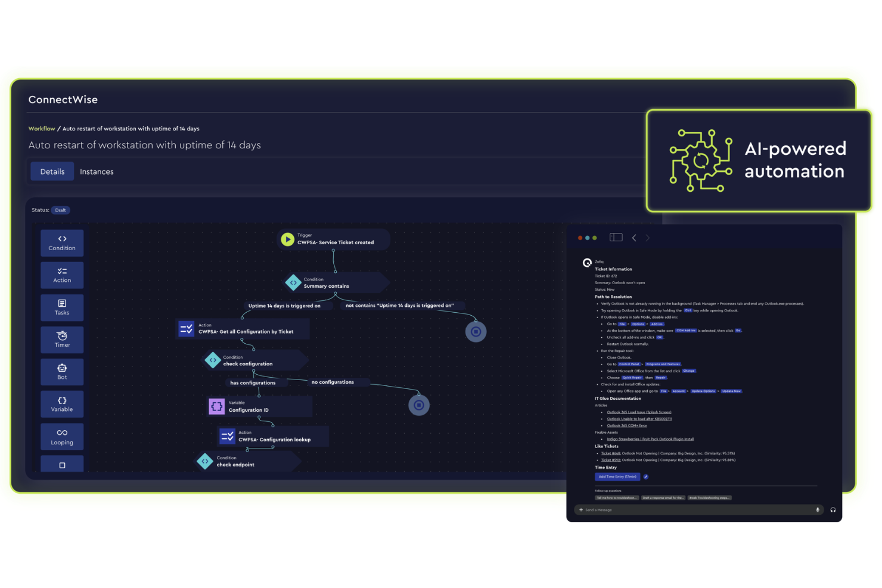Click the "Control Panel" tag in chat
The width and height of the screenshot is (882, 588).
coord(629,364)
